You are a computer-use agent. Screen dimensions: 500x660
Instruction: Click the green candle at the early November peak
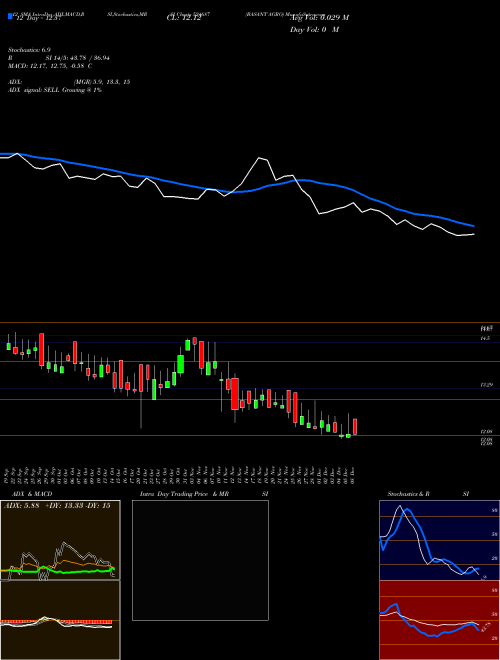(x=188, y=345)
